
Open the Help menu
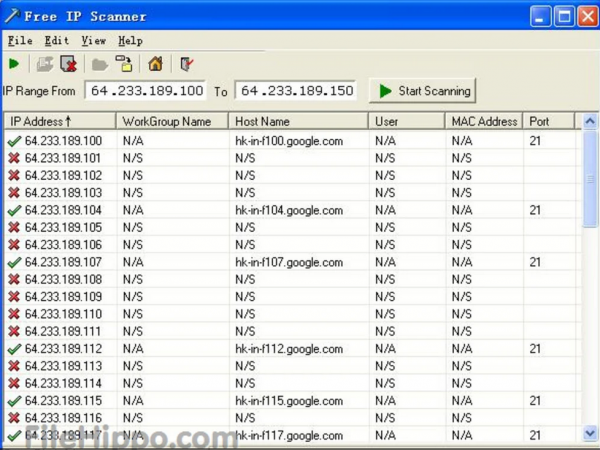pos(130,41)
